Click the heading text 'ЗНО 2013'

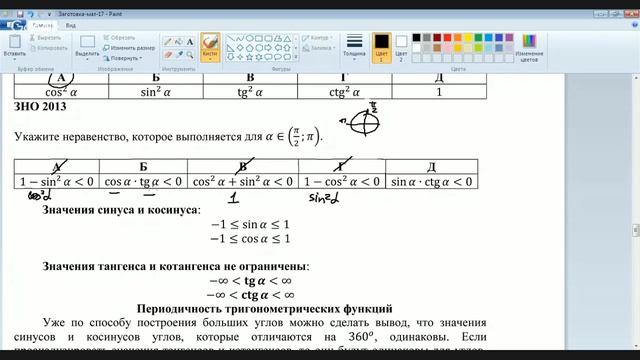(x=40, y=107)
